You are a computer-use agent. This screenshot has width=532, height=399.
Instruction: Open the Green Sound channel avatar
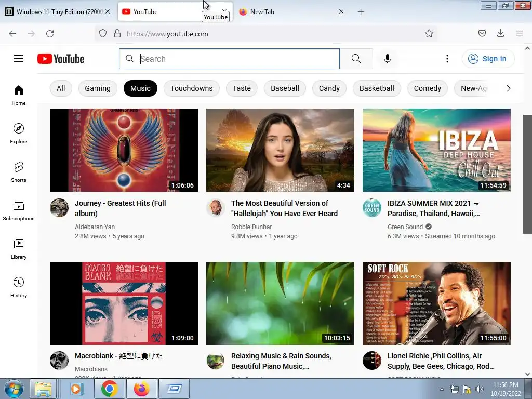click(372, 208)
